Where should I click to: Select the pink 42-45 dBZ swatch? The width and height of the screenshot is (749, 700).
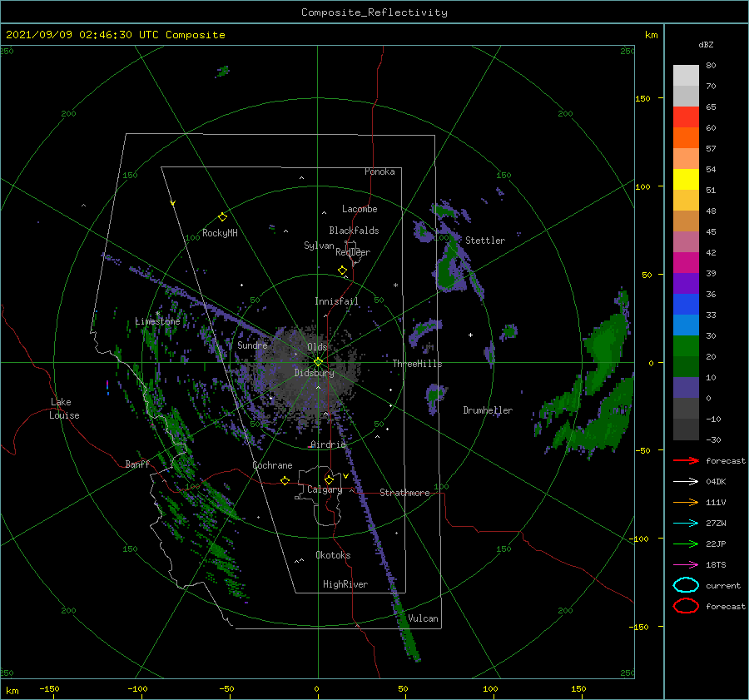[x=686, y=241]
